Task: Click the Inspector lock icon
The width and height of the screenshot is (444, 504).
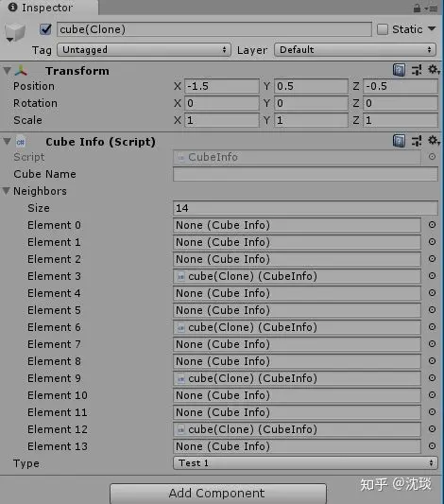Action: click(417, 8)
